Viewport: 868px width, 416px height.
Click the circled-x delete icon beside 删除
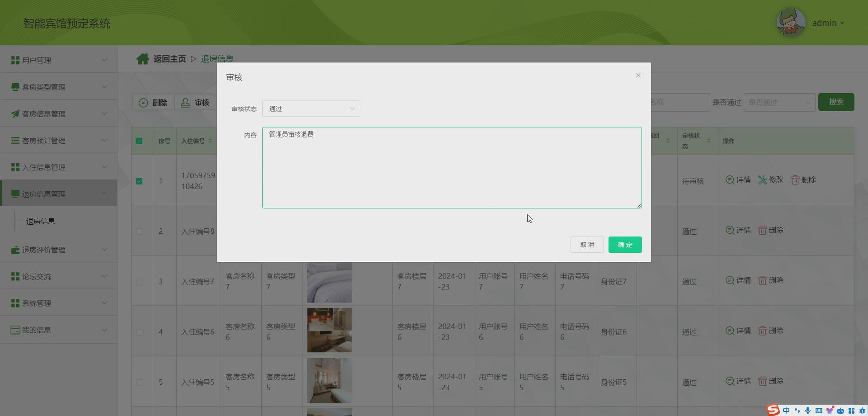[x=143, y=102]
